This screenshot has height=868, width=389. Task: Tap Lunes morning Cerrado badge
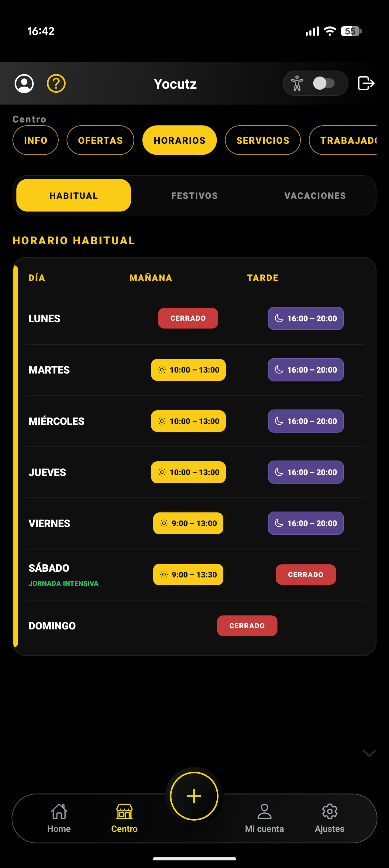(188, 318)
